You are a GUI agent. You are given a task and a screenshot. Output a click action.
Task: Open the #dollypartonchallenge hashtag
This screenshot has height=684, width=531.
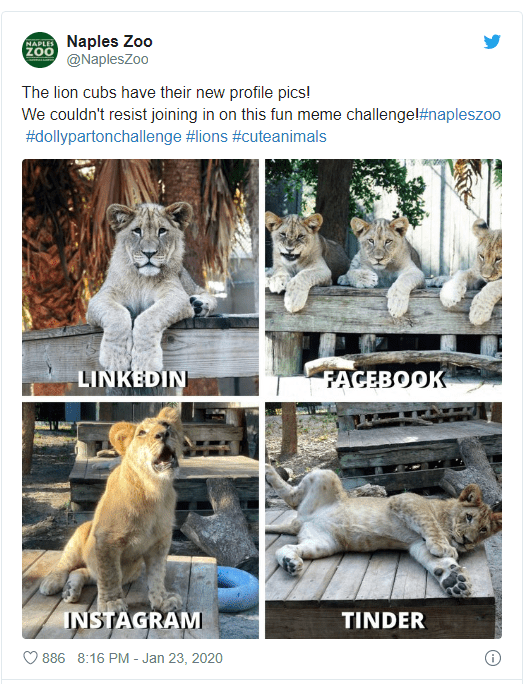click(103, 137)
